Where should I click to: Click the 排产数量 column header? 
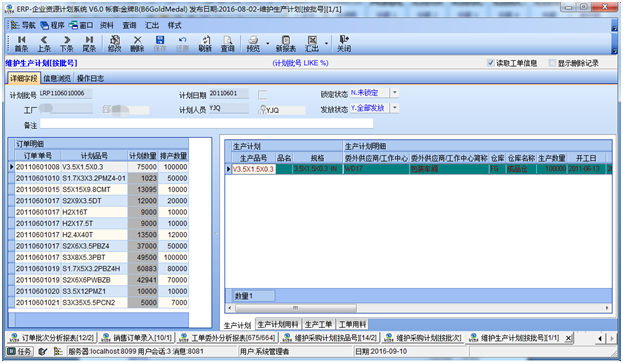[x=173, y=156]
